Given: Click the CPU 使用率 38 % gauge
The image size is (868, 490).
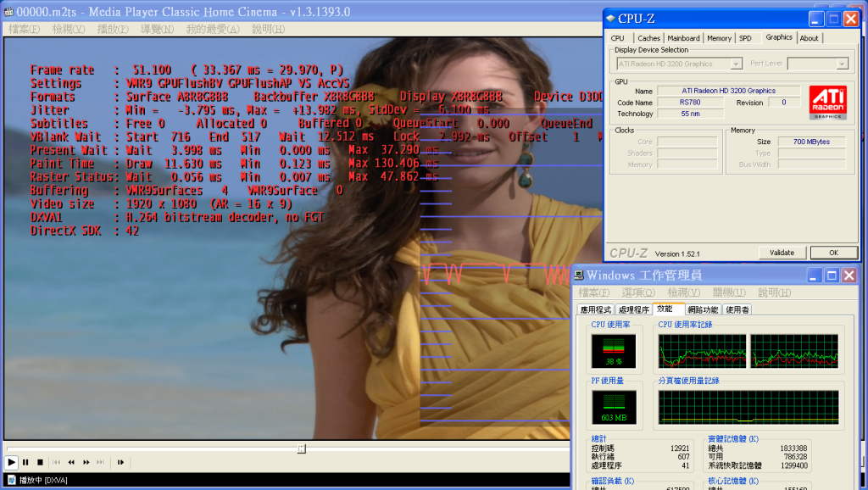Looking at the screenshot, I should (614, 351).
